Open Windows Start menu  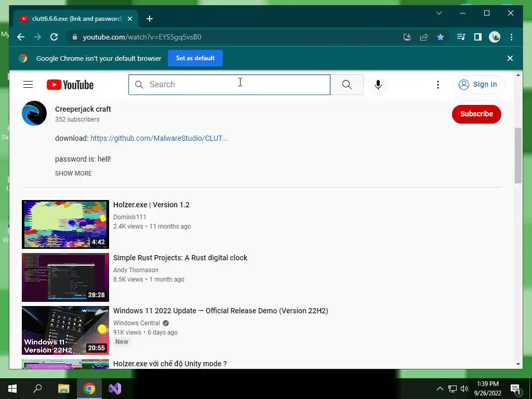[12, 389]
